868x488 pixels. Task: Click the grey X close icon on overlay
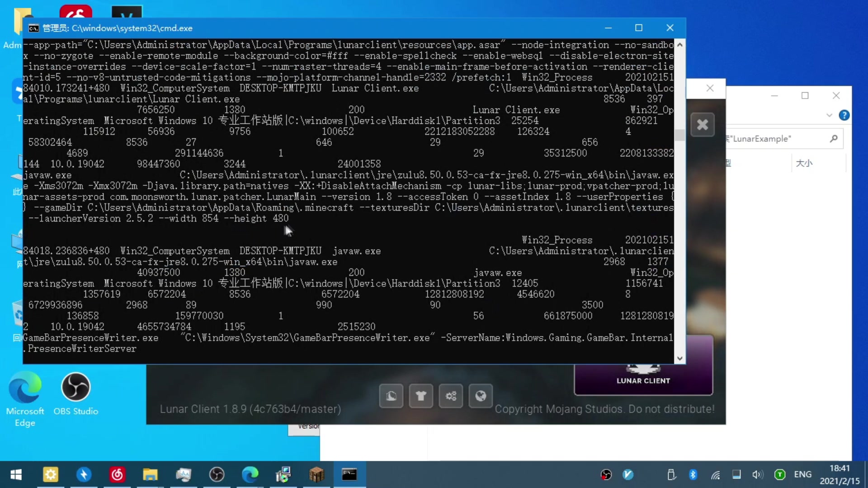(x=702, y=125)
